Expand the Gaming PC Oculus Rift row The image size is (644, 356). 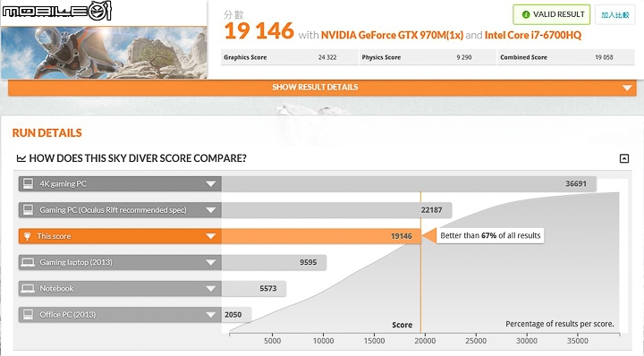pos(211,210)
